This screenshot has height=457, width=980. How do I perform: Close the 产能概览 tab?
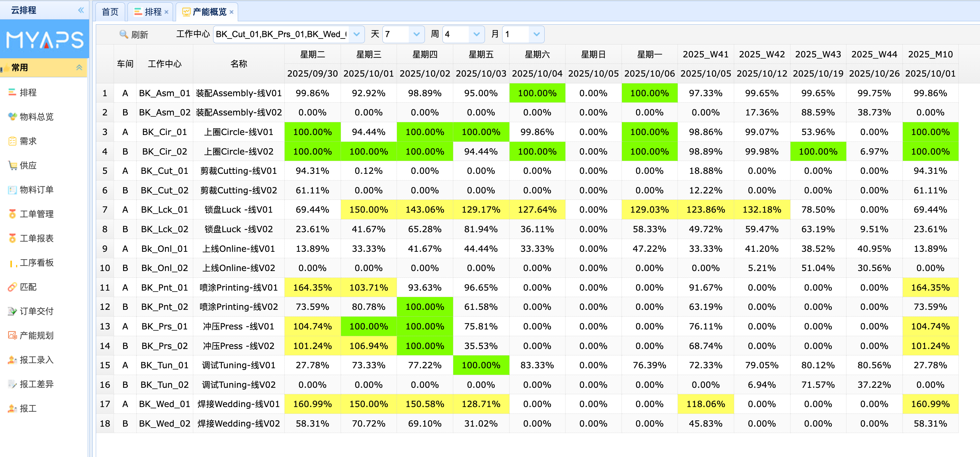[x=232, y=12]
